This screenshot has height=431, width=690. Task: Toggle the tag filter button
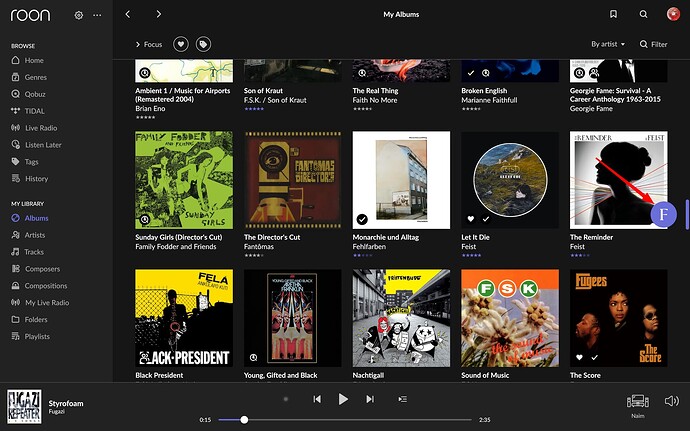point(203,44)
